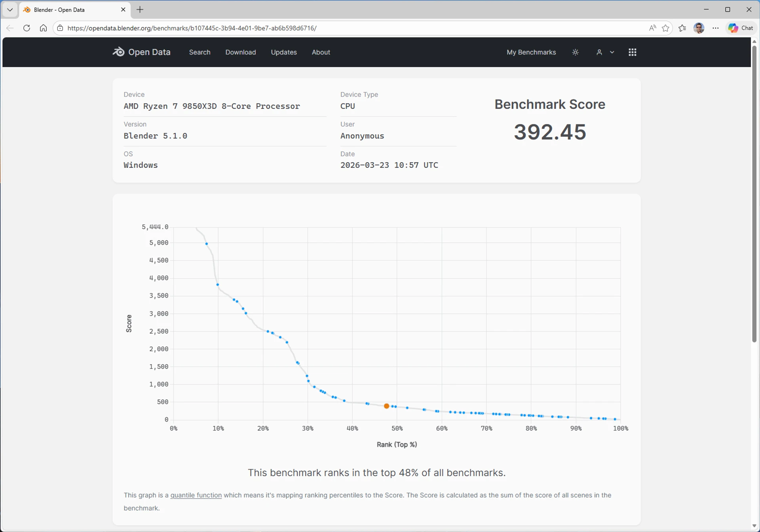This screenshot has width=760, height=532.
Task: Open the Favorites list icon
Action: (x=682, y=28)
